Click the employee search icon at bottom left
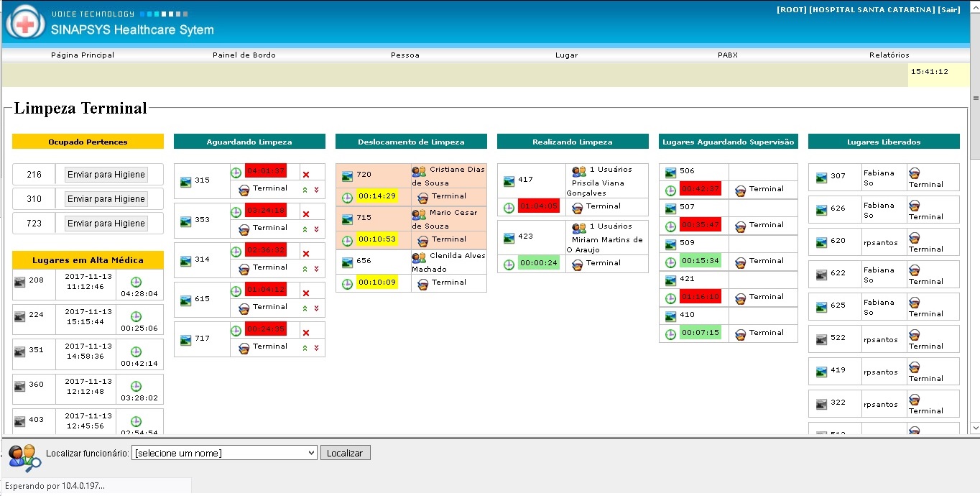This screenshot has height=496, width=980. 24,458
